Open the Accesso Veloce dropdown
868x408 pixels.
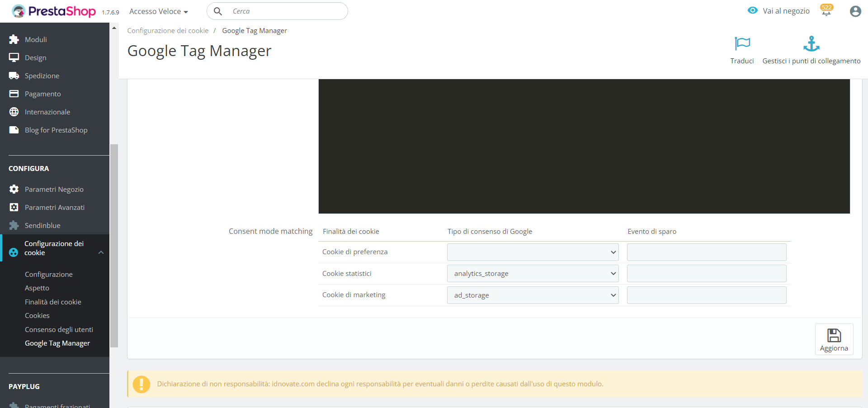159,11
